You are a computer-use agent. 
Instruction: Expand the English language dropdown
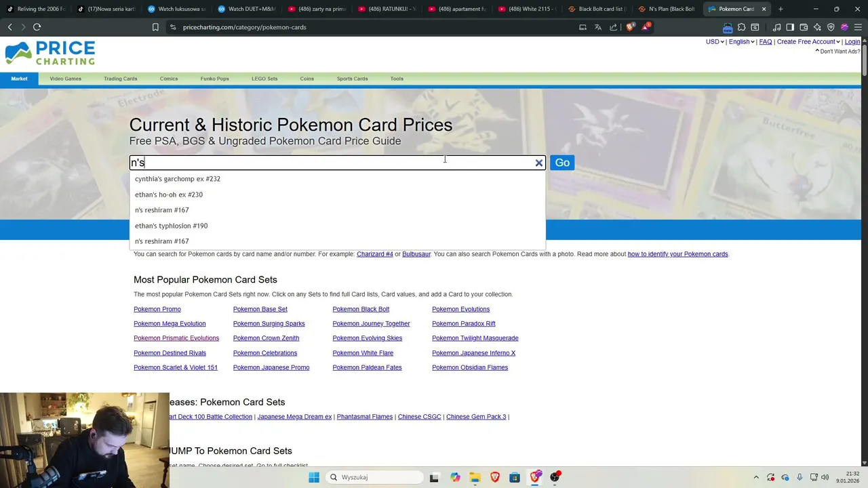tap(742, 42)
